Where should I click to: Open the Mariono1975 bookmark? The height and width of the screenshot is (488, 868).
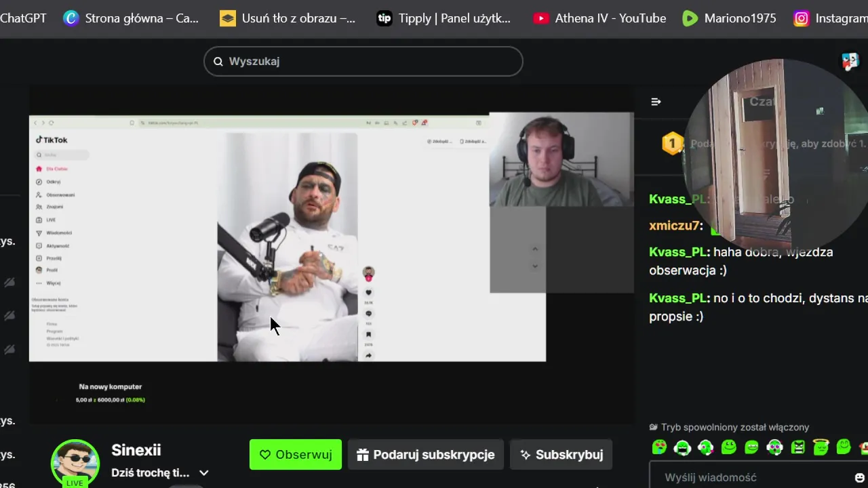pos(729,18)
